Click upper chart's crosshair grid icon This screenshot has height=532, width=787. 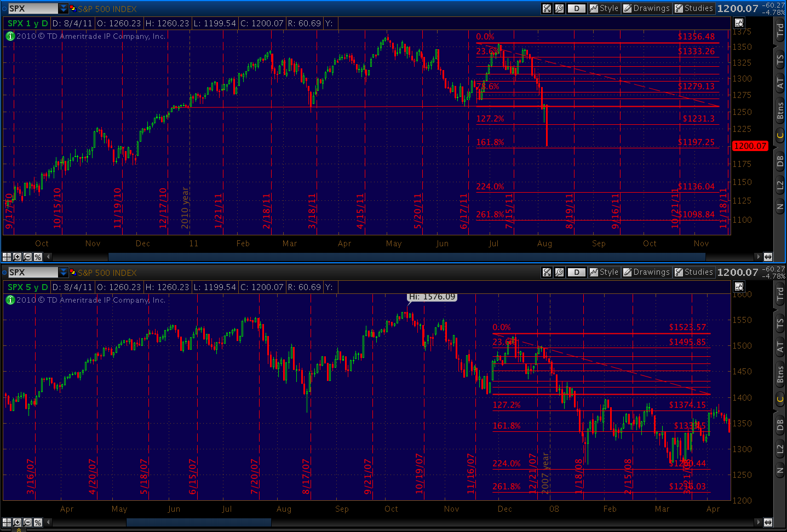coord(7,257)
